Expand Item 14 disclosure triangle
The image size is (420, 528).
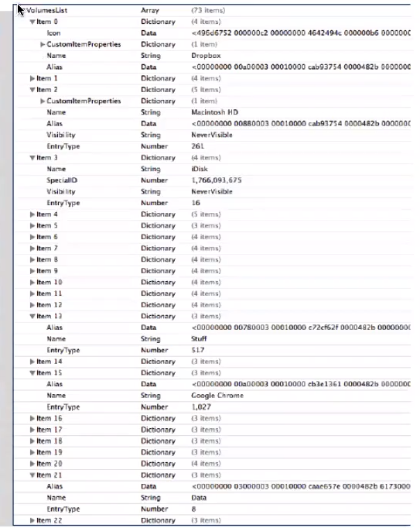coord(32,362)
